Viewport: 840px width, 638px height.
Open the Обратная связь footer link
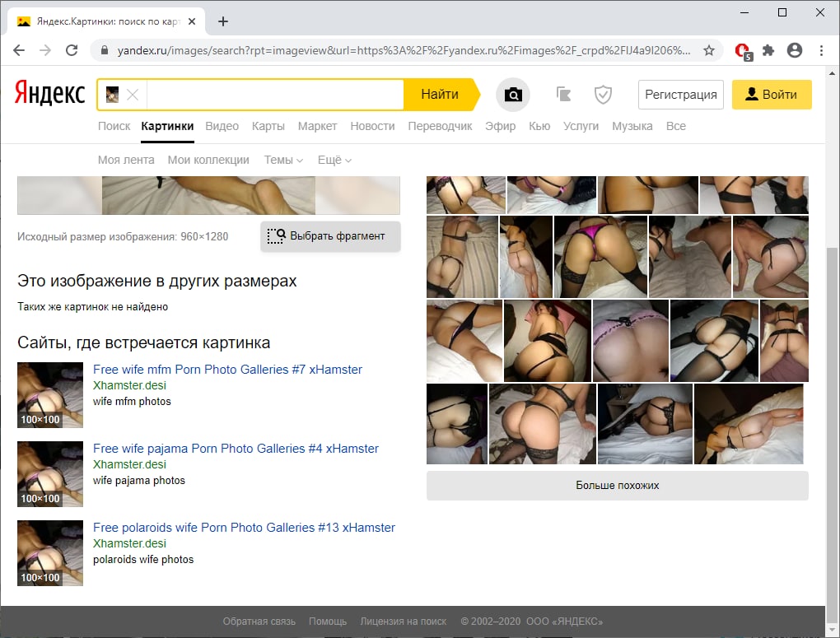point(259,622)
